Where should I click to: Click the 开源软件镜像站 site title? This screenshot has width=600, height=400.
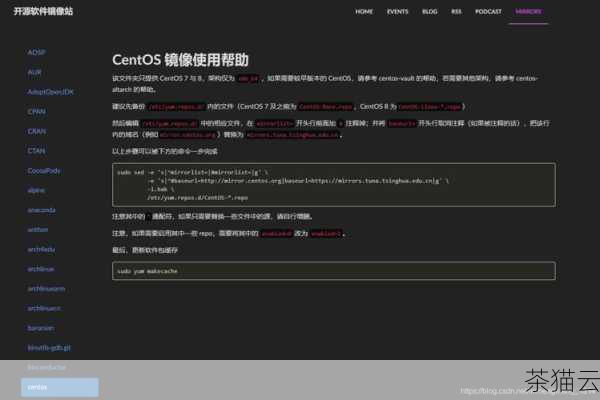pyautogui.click(x=43, y=11)
